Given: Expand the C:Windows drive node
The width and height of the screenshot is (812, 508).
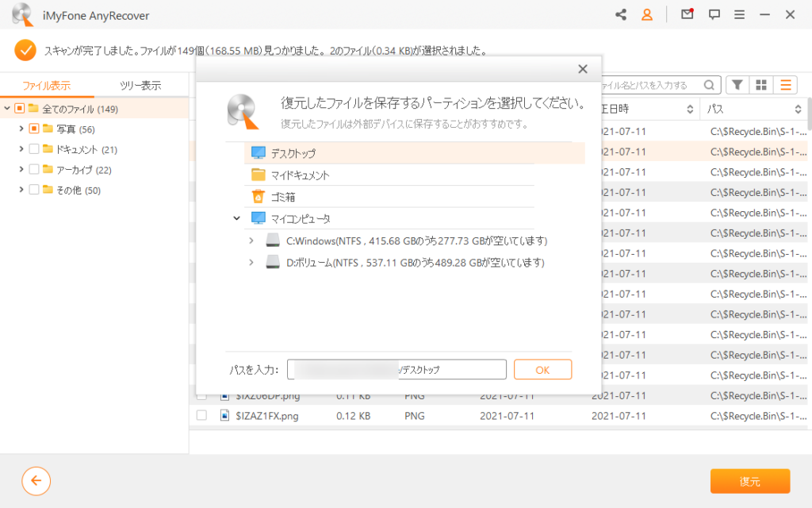Looking at the screenshot, I should [251, 241].
